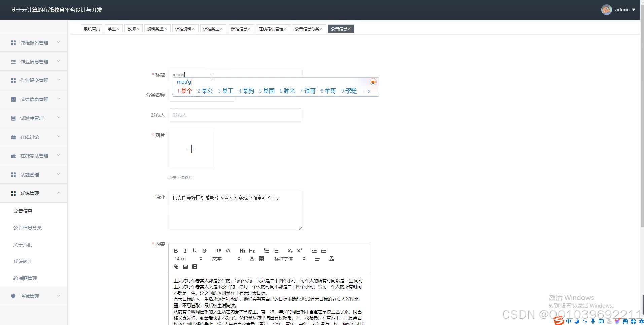Apply H2 heading style
Viewport: 644px width, 325px height.
pyautogui.click(x=252, y=251)
